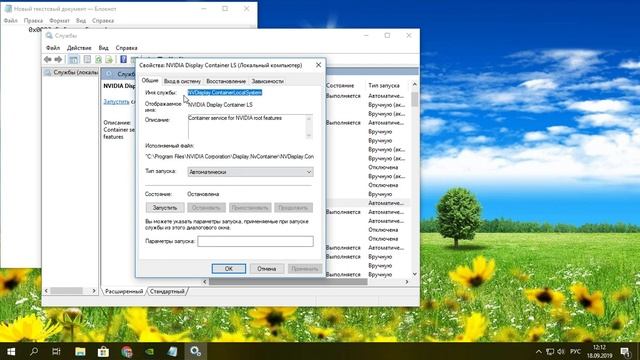The image size is (640, 360).
Task: Click the Применить button
Action: pos(304,269)
